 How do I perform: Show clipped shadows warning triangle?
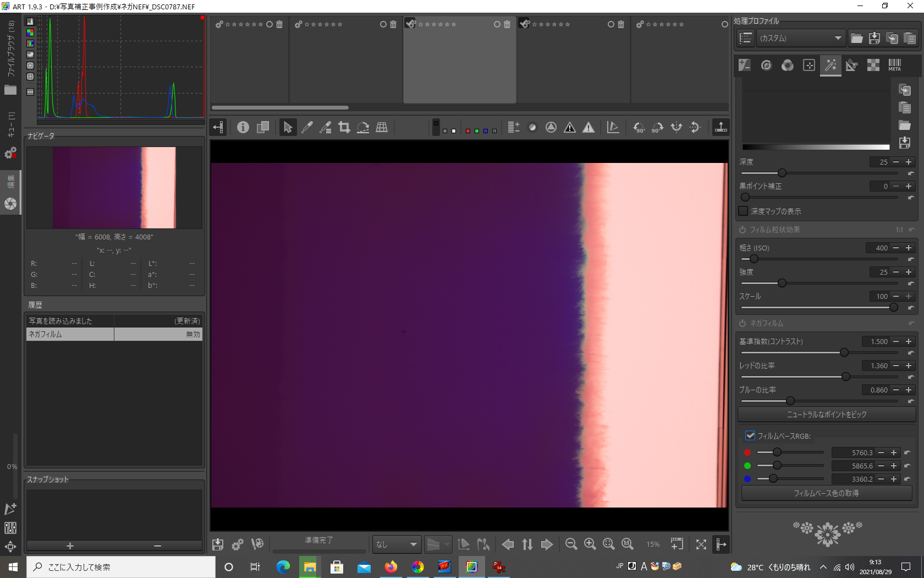click(x=570, y=127)
